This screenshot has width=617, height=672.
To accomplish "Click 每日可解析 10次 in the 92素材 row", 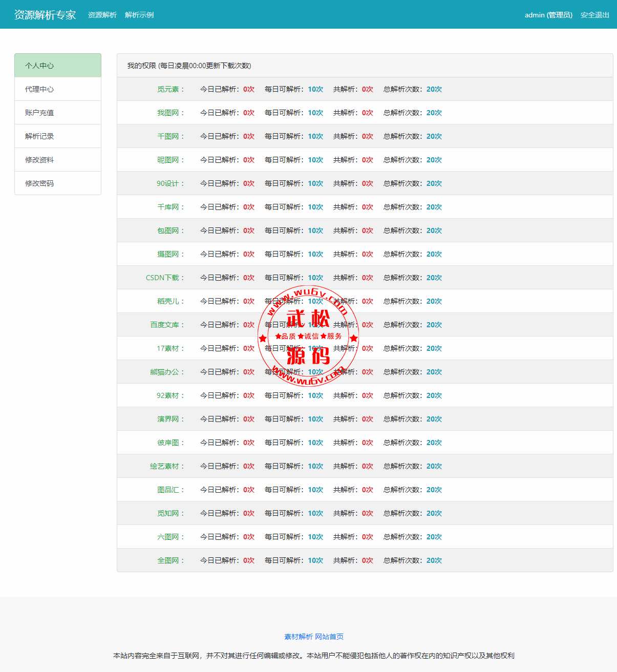I will coord(294,395).
